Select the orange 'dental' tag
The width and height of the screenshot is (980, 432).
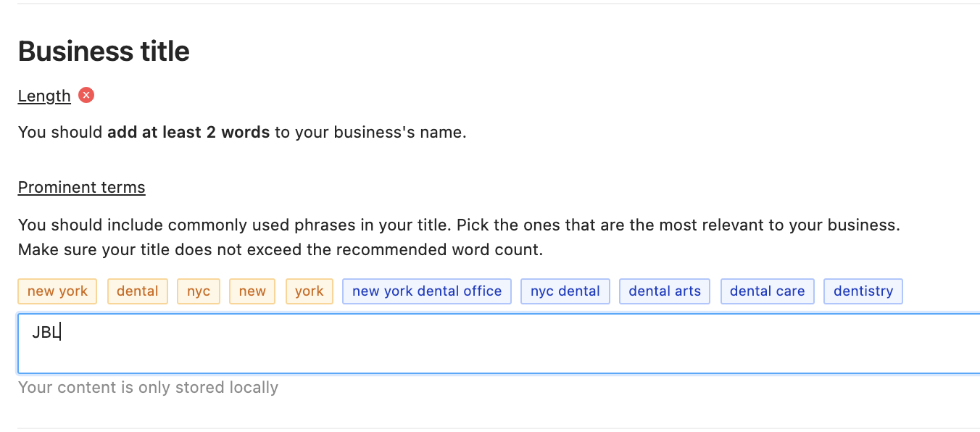pyautogui.click(x=138, y=291)
